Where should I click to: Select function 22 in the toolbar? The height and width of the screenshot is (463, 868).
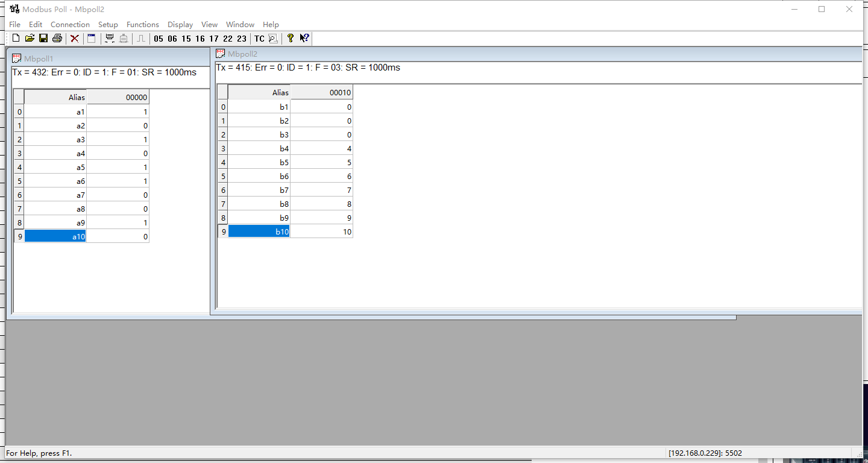pyautogui.click(x=228, y=39)
